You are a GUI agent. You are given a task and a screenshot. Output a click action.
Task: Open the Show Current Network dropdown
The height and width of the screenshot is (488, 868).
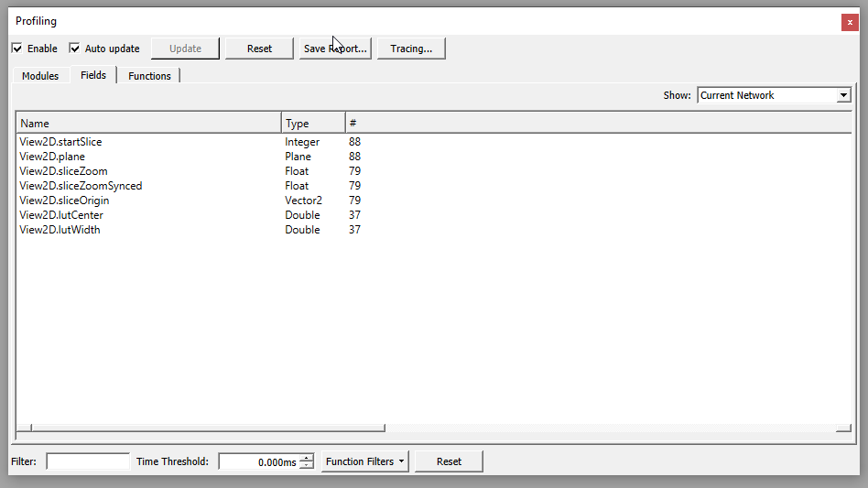(x=774, y=95)
